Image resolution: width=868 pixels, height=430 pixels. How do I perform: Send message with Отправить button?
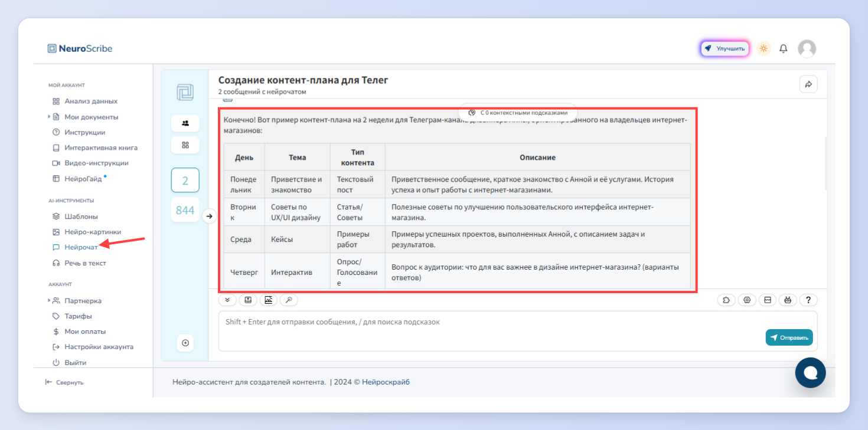tap(789, 337)
